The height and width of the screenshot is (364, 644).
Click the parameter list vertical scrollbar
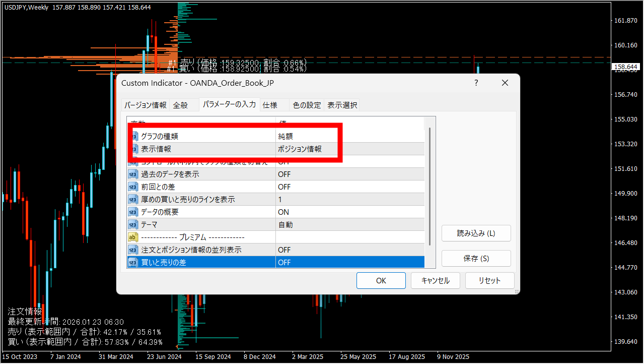(x=430, y=187)
